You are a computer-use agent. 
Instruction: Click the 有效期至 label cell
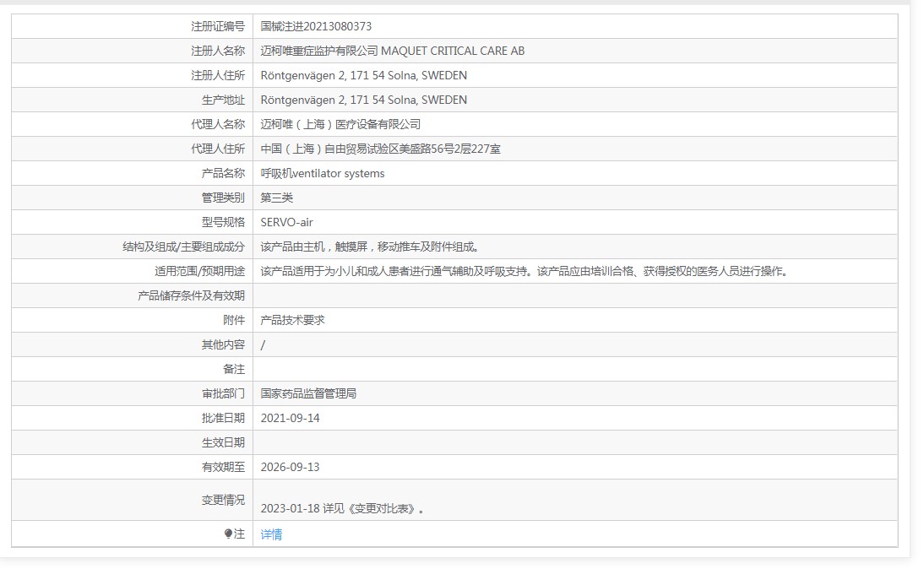(x=132, y=467)
